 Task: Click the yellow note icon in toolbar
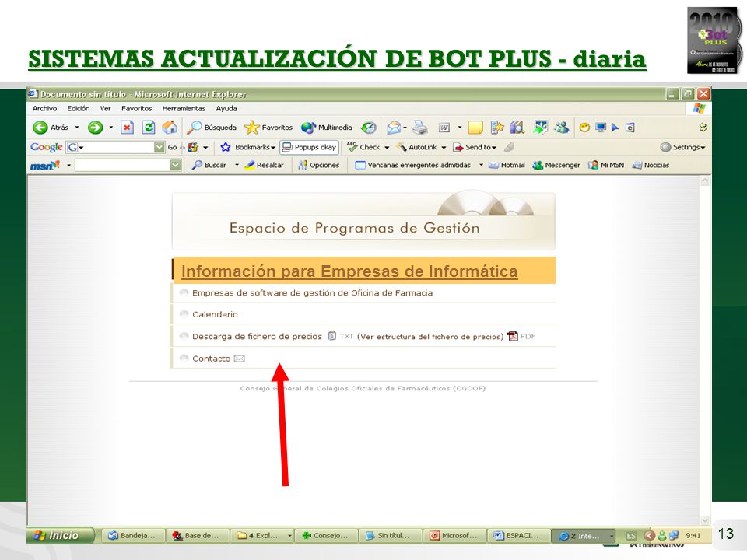(x=475, y=128)
